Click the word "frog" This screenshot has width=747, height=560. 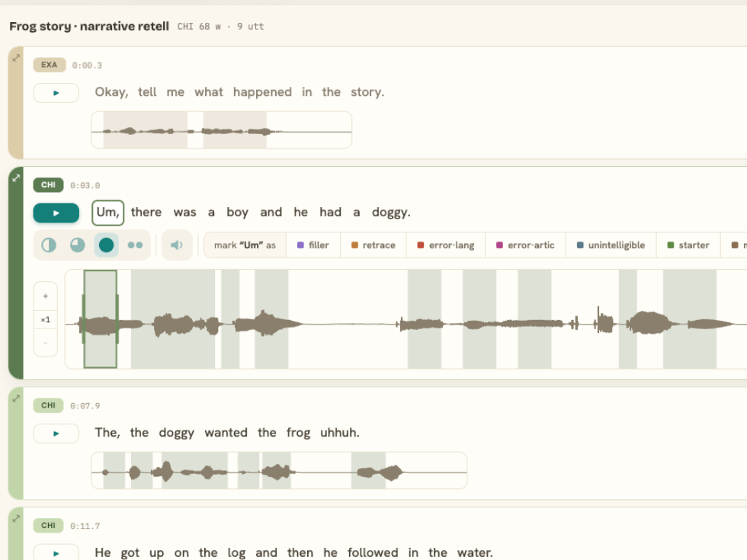[x=298, y=433]
